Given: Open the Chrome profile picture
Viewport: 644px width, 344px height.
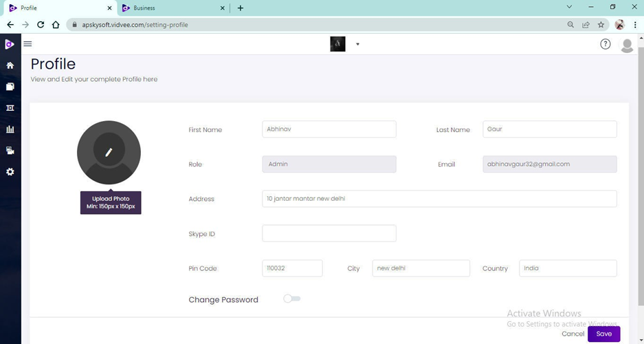Looking at the screenshot, I should coord(619,25).
